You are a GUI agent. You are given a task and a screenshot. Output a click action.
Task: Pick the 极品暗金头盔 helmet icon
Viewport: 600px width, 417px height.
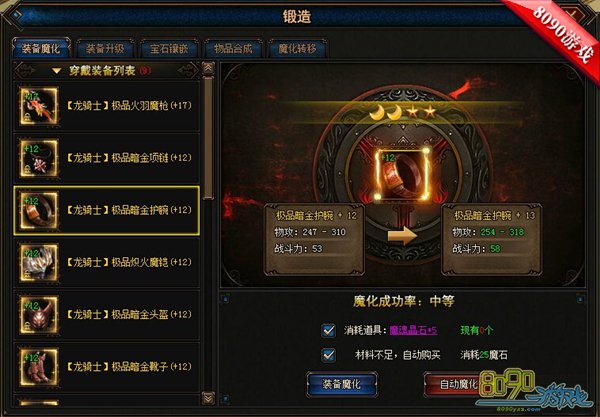point(39,315)
